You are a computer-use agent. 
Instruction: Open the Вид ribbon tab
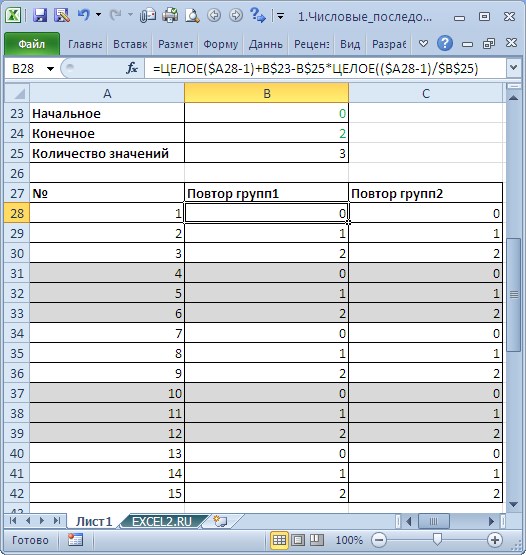[x=350, y=44]
